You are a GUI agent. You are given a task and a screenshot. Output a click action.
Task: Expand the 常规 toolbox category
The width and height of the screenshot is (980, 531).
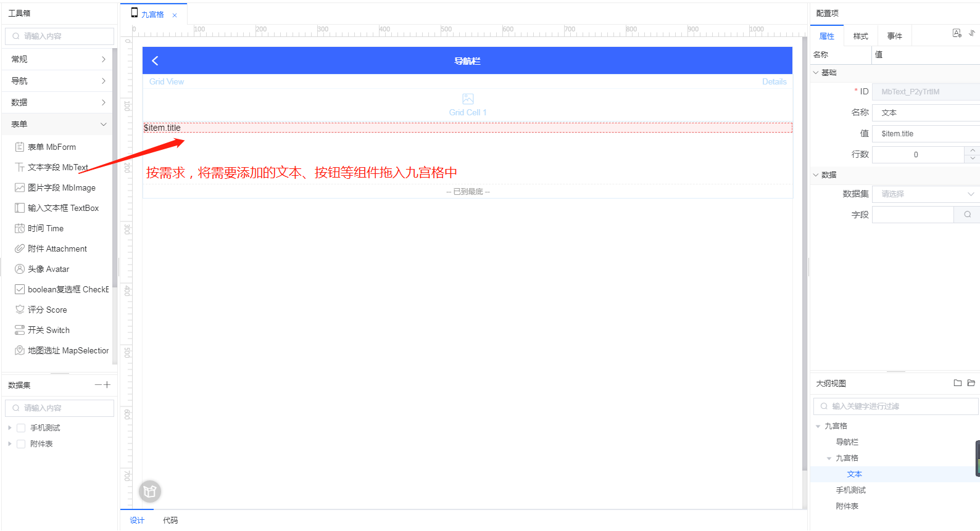(59, 59)
